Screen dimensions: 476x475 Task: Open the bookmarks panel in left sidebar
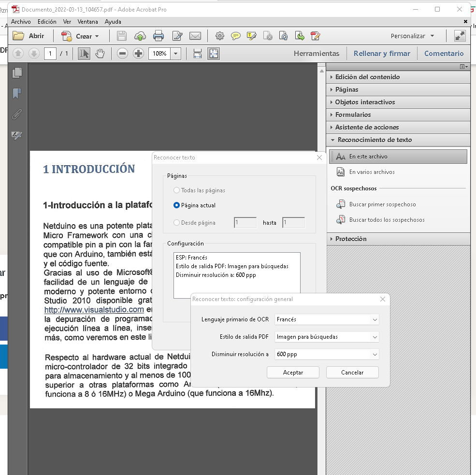(x=17, y=93)
